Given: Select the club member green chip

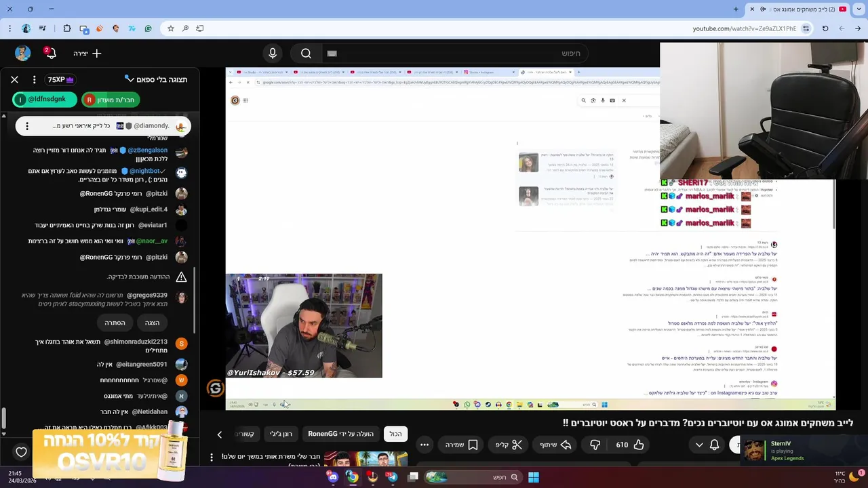Looking at the screenshot, I should point(111,100).
